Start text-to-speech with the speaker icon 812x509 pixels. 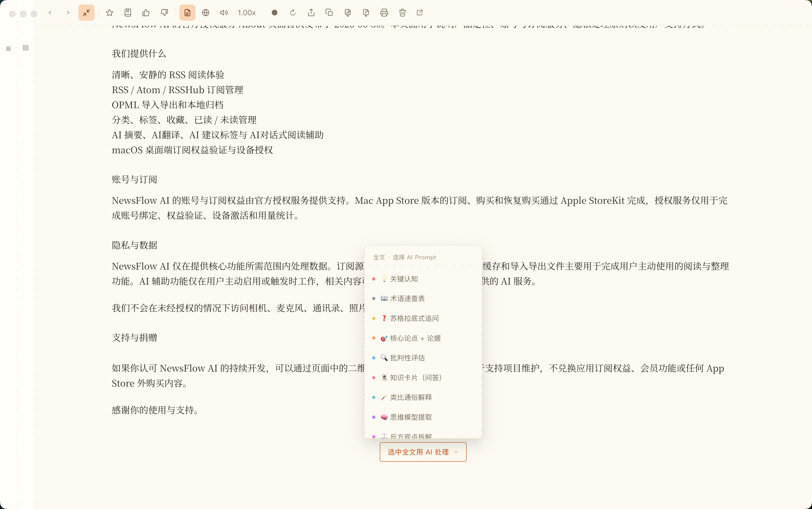[224, 13]
